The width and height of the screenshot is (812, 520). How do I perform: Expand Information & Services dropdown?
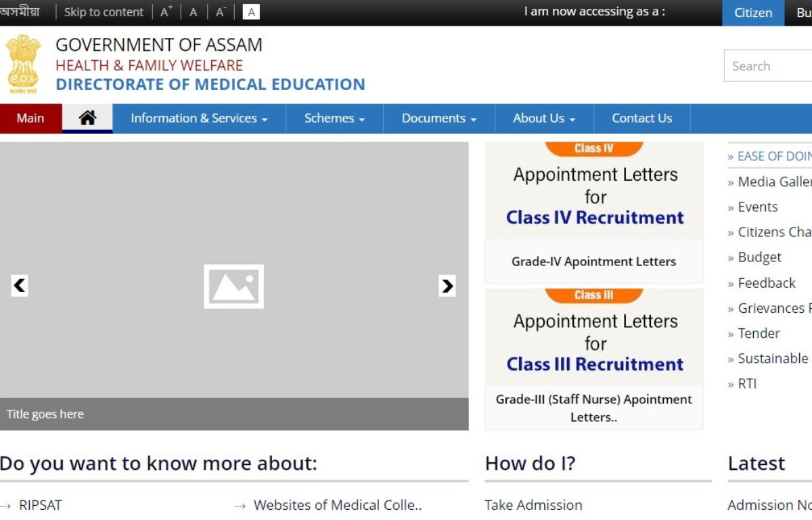tap(199, 118)
